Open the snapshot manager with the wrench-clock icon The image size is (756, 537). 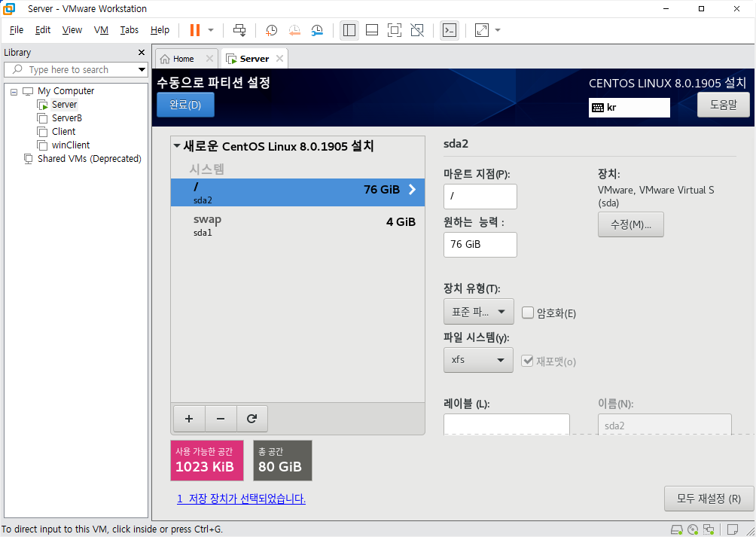[x=317, y=30]
